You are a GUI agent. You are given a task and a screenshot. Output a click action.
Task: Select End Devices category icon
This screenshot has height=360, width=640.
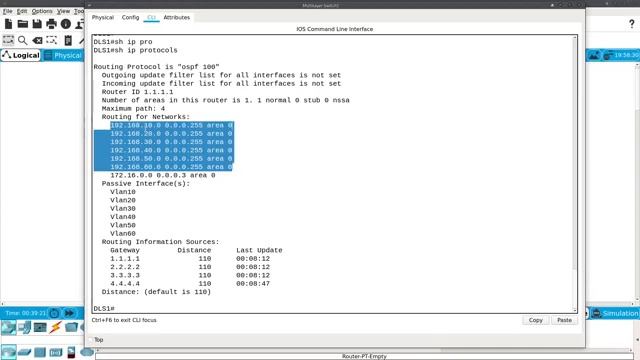24,327
